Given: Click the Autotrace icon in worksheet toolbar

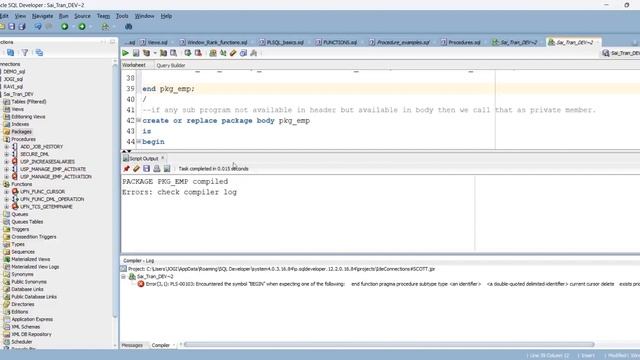Looking at the screenshot, I should point(163,53).
